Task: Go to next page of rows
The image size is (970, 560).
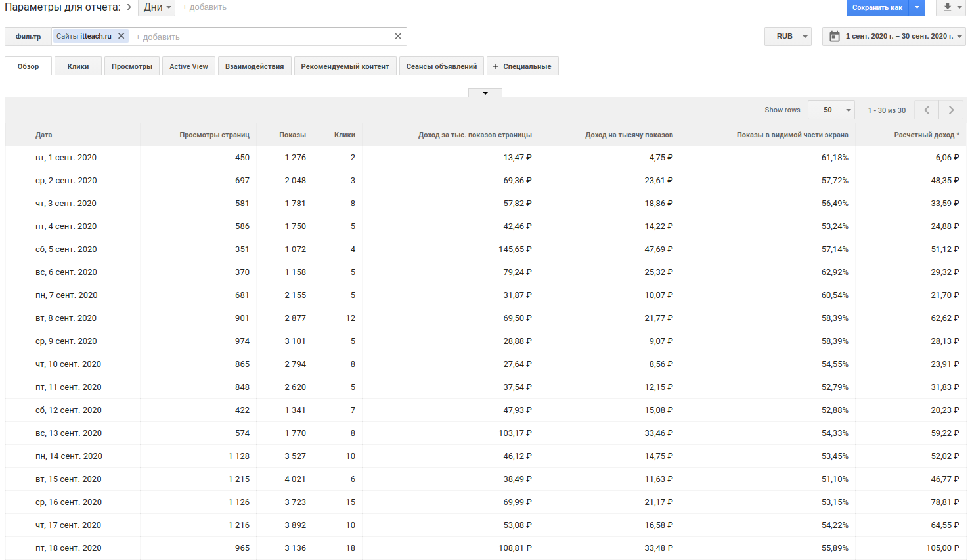Action: point(952,110)
